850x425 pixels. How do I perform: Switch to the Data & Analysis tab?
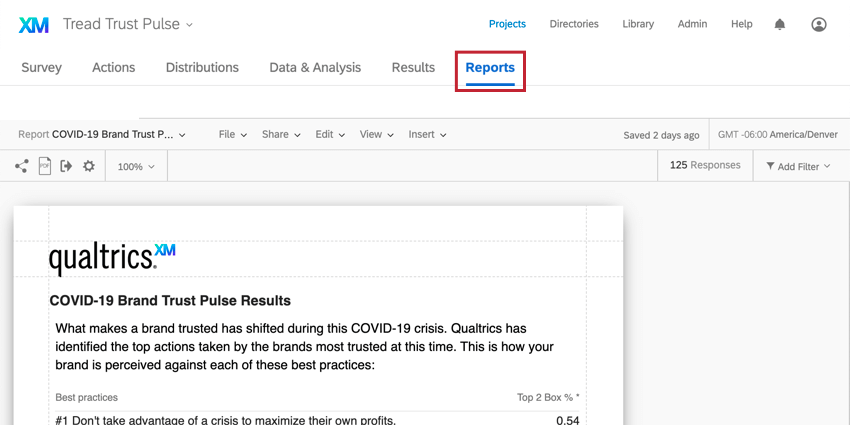315,68
